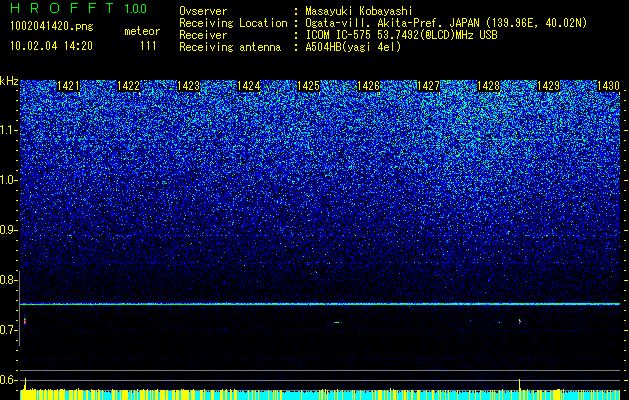Screen dimensions: 629x400
Task: Click the meteor count 111
Action: click(x=148, y=46)
